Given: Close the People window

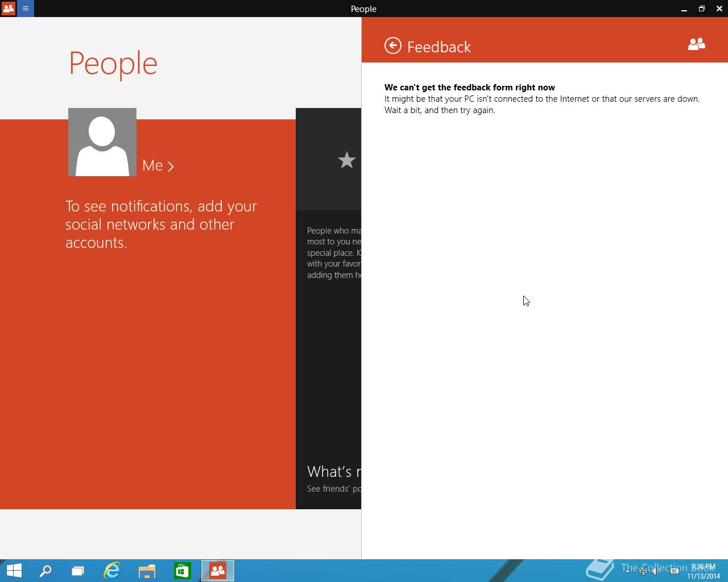Looking at the screenshot, I should click(719, 9).
